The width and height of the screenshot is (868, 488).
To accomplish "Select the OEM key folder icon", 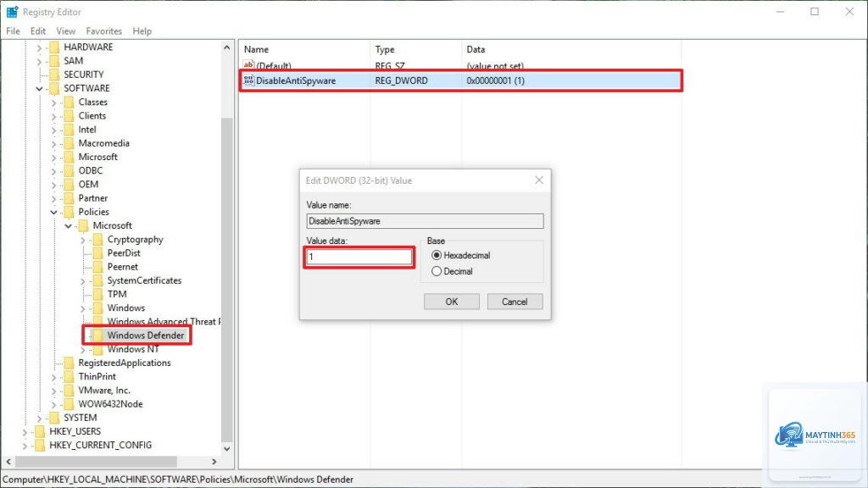I will (69, 184).
